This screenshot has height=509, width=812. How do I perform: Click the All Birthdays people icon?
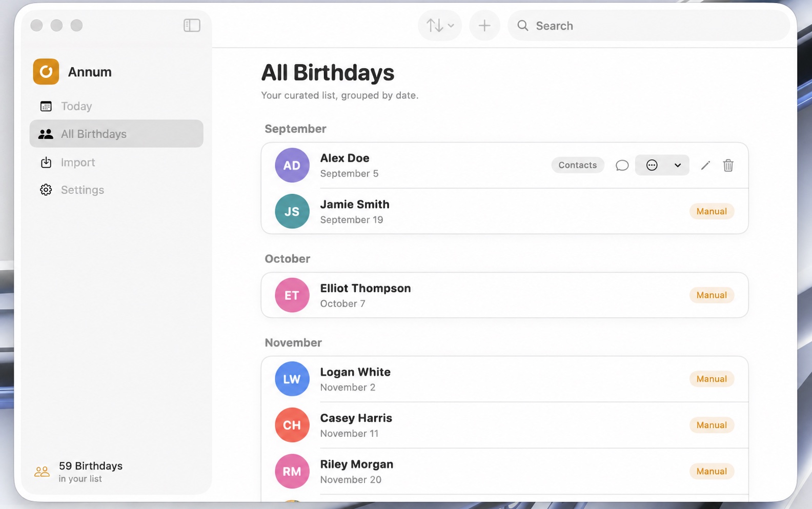(46, 134)
